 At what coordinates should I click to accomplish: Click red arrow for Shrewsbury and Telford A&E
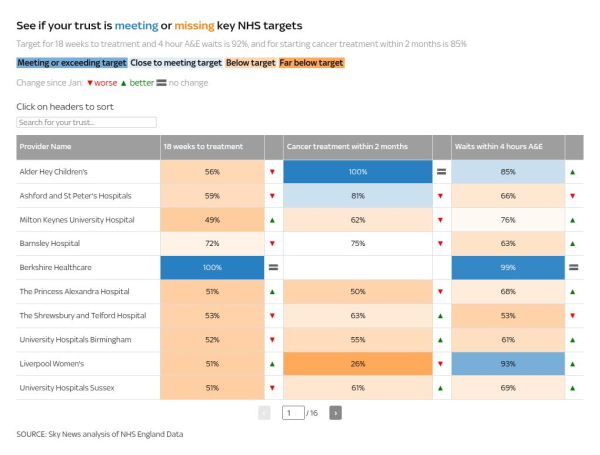573,316
